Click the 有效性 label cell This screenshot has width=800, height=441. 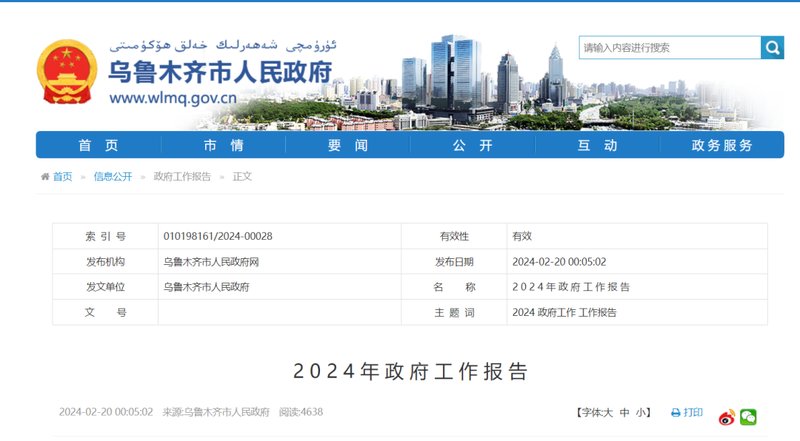(454, 236)
